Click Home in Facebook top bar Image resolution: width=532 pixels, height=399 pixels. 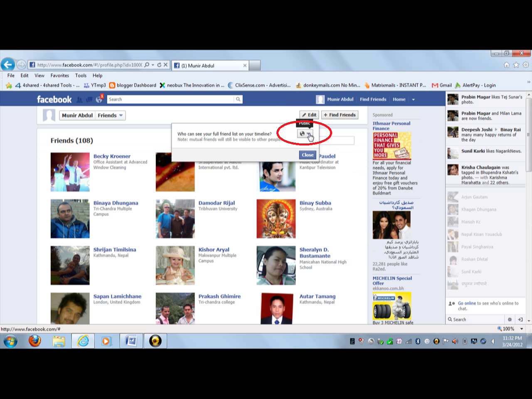tap(399, 99)
